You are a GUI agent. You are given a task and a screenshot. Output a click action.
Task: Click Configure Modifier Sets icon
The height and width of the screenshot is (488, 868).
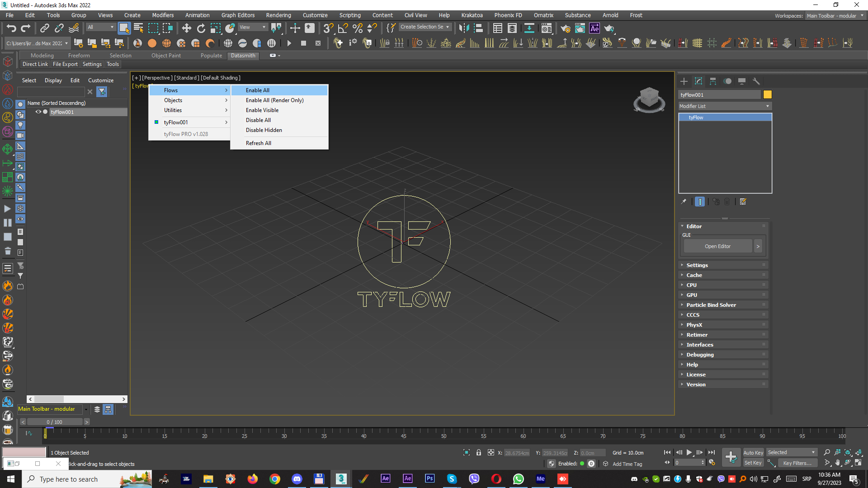pos(743,202)
